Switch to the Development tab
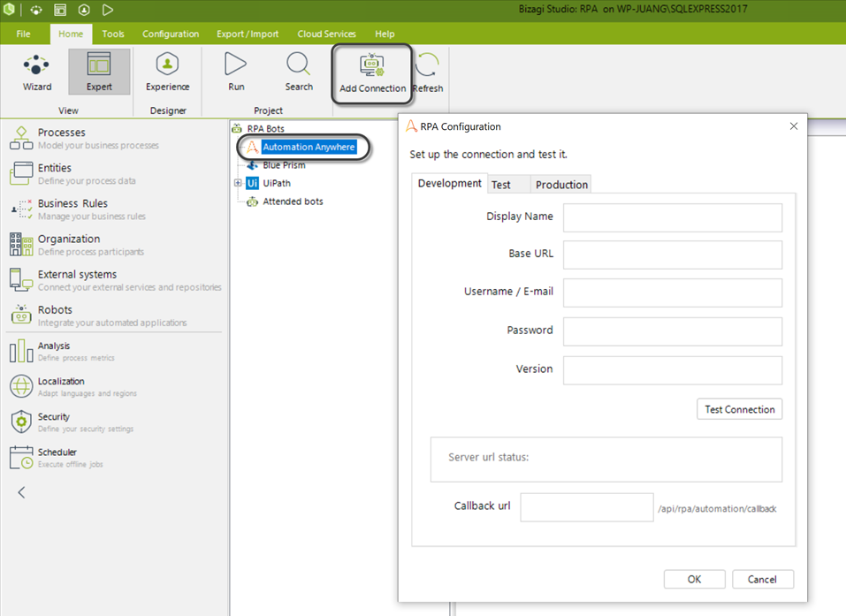Image resolution: width=846 pixels, height=616 pixels. (x=449, y=184)
